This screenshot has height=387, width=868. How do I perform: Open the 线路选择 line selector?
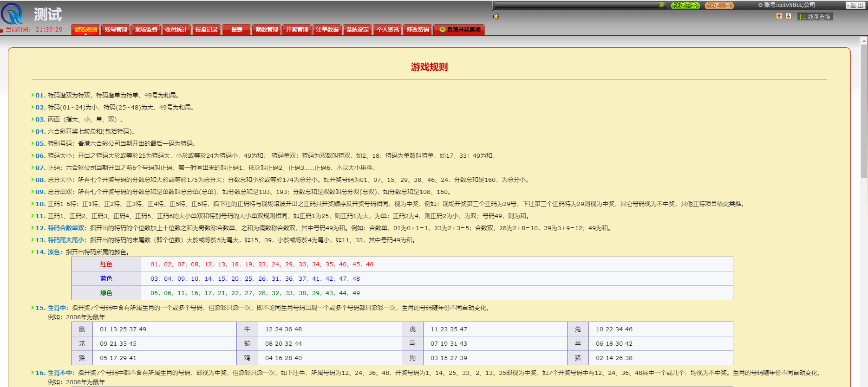click(816, 17)
